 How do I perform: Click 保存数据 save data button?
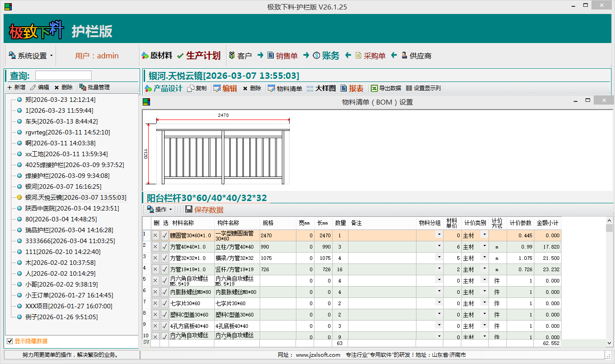pos(204,210)
